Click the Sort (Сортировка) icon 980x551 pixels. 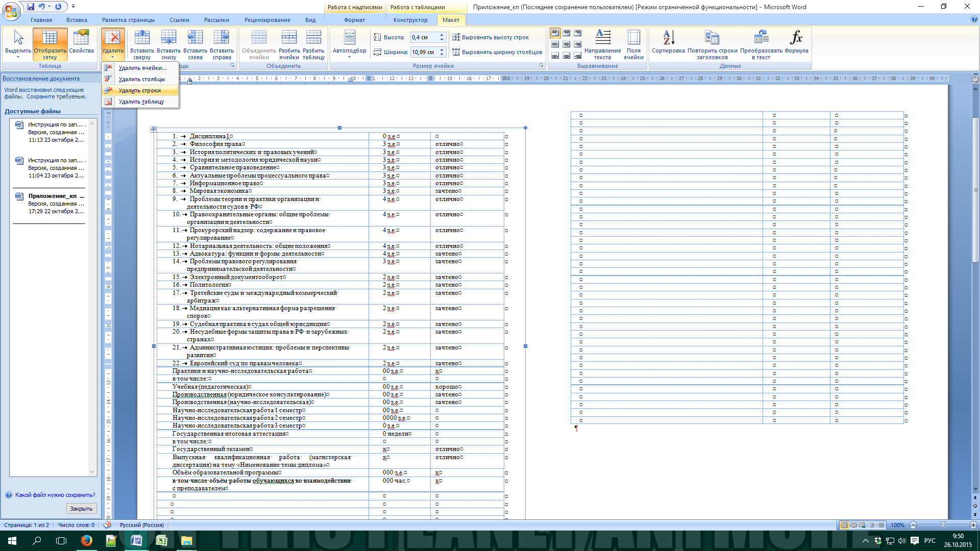pos(668,44)
